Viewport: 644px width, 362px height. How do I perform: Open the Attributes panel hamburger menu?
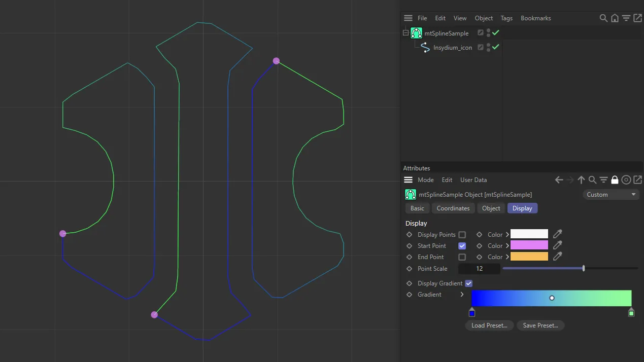[x=408, y=179]
